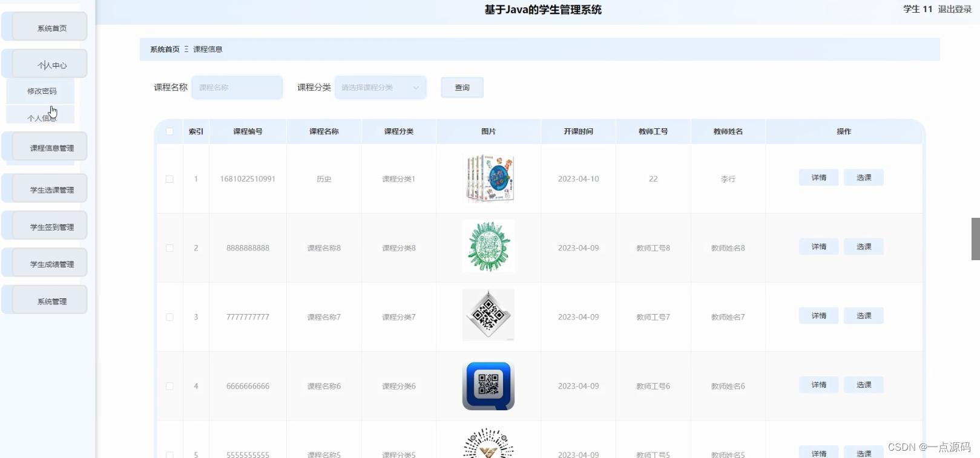980x458 pixels.
Task: Open the diamond QR image for 课程名称7
Action: click(x=488, y=315)
